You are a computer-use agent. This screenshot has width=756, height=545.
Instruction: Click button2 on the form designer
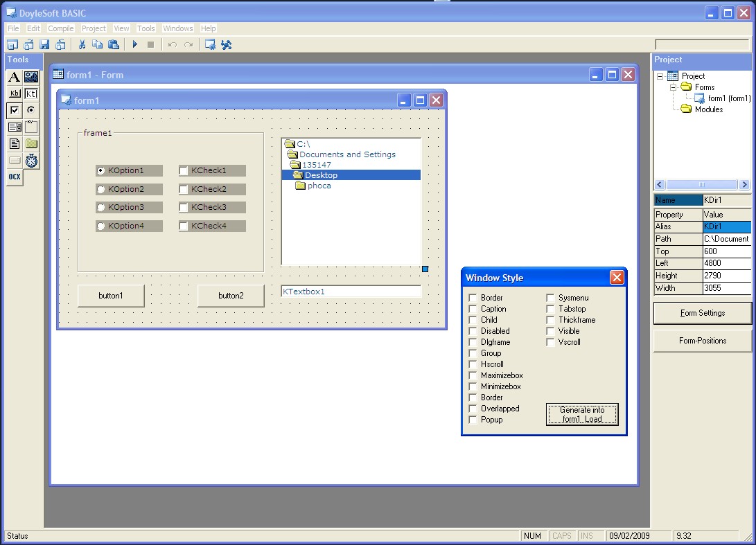(x=231, y=296)
